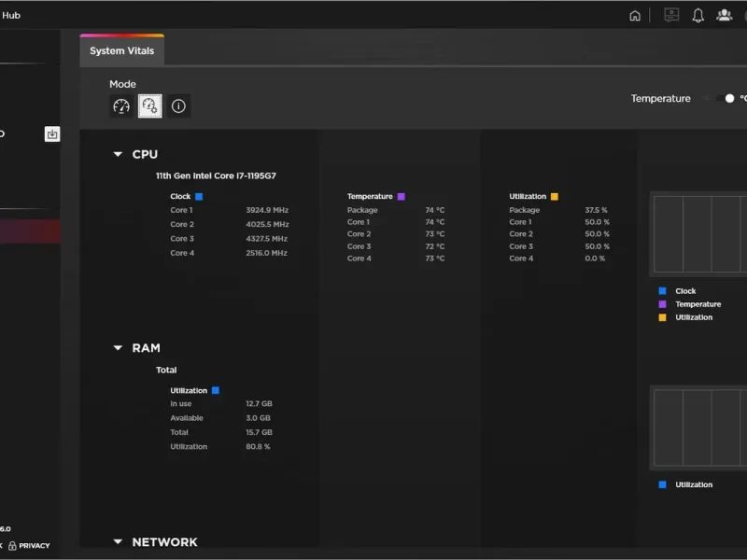The width and height of the screenshot is (747, 560).
Task: Click the RAM Utilization value 80.8 %
Action: (258, 447)
